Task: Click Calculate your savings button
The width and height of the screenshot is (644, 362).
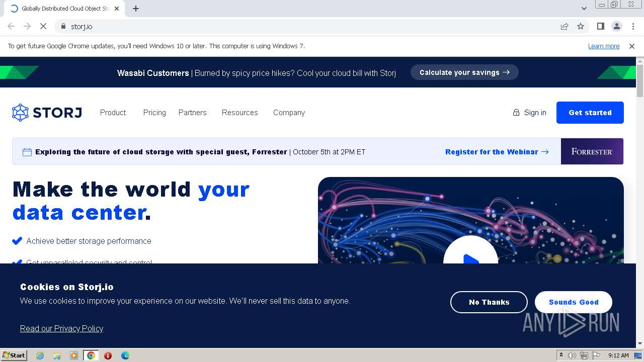Action: coord(464,72)
